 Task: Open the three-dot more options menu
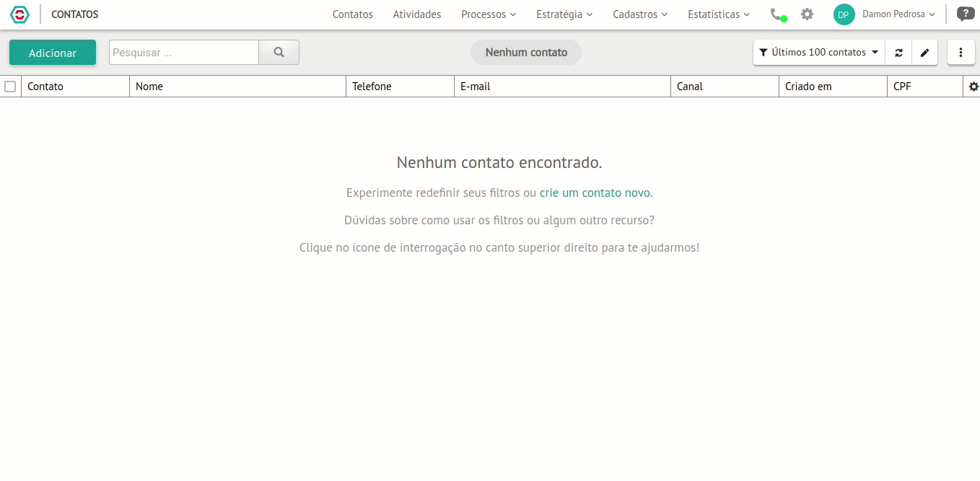[x=961, y=53]
